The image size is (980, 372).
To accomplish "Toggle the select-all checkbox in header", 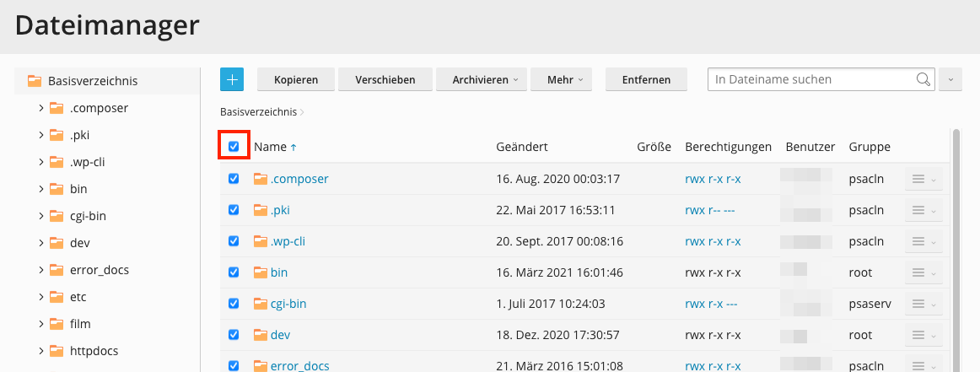I will (x=234, y=147).
